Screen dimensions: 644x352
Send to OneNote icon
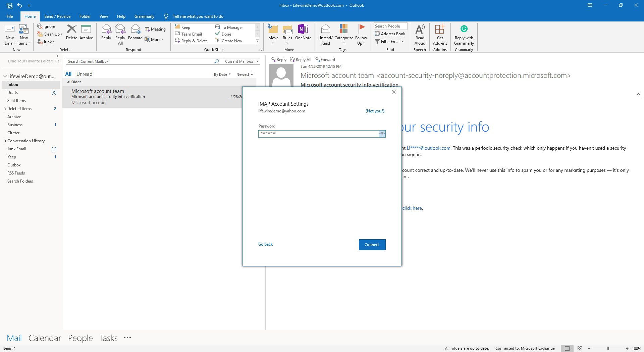303,32
